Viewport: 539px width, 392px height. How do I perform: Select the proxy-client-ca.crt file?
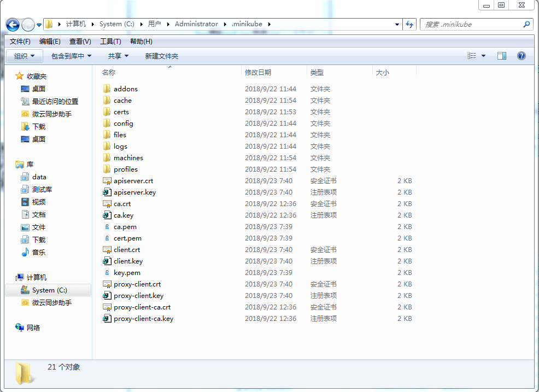tap(142, 307)
